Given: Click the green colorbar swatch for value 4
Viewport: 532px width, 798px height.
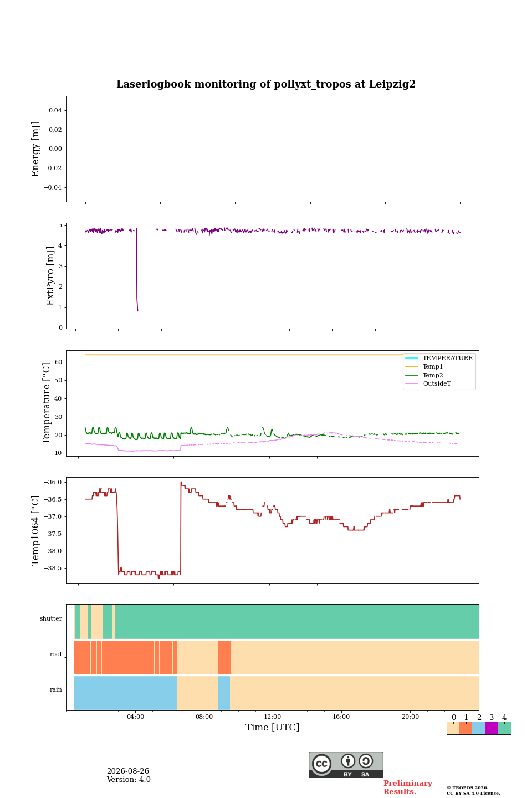Looking at the screenshot, I should [504, 728].
